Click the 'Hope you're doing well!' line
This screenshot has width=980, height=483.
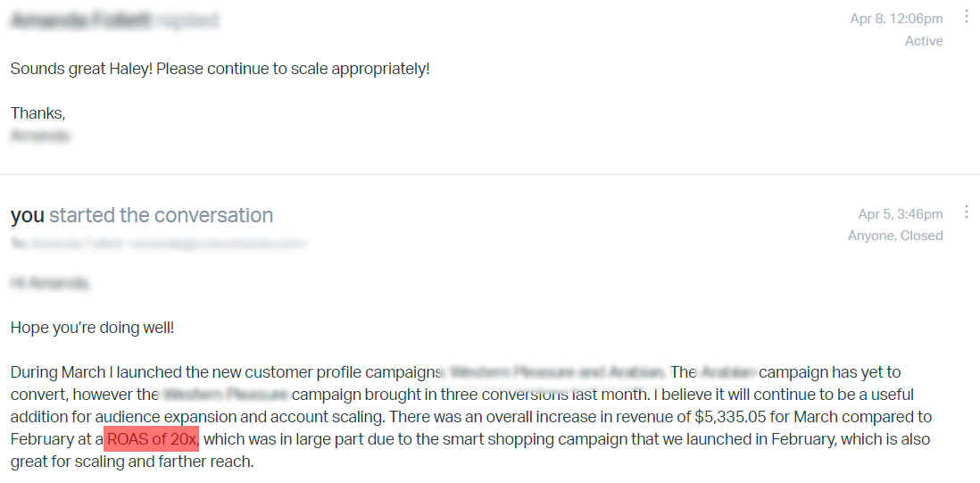92,328
